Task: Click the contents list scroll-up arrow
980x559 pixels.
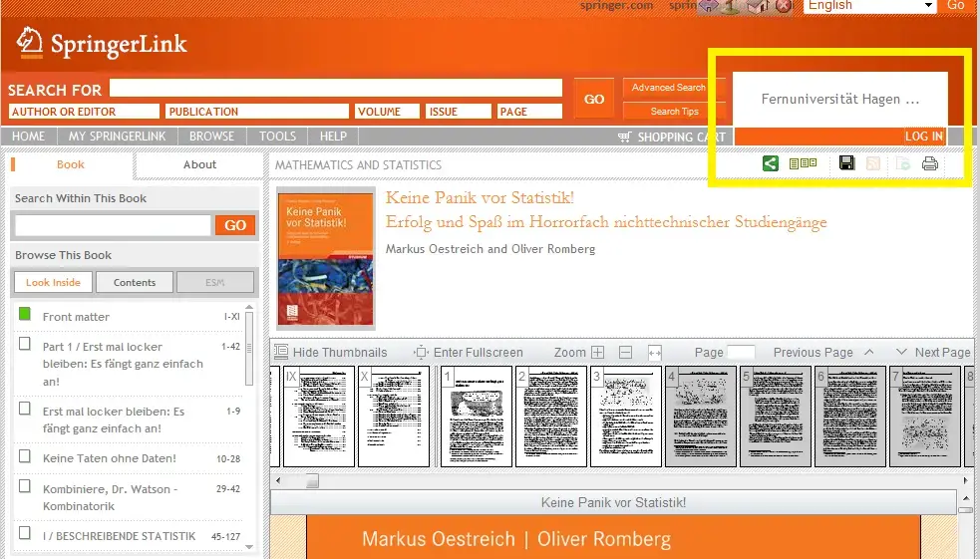Action: [249, 307]
